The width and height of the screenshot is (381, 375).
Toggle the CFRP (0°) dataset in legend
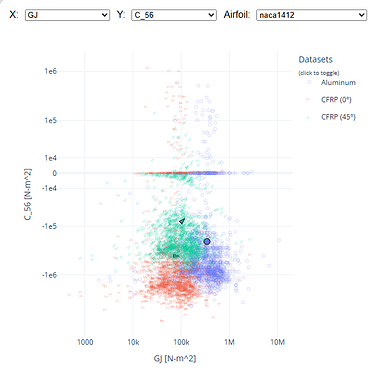[336, 100]
